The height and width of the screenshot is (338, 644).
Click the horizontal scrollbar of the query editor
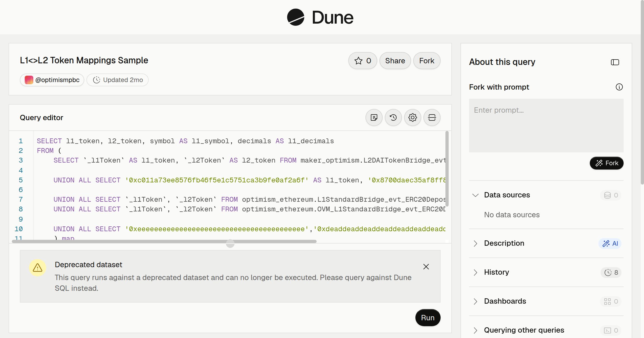coord(164,241)
